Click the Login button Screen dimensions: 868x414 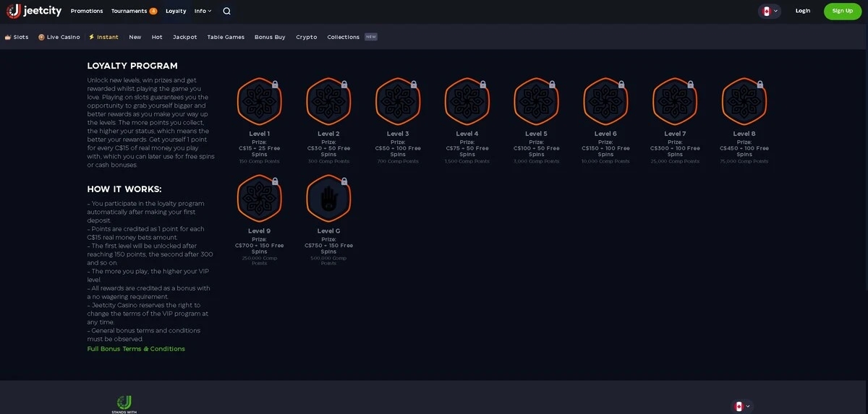[x=803, y=11]
